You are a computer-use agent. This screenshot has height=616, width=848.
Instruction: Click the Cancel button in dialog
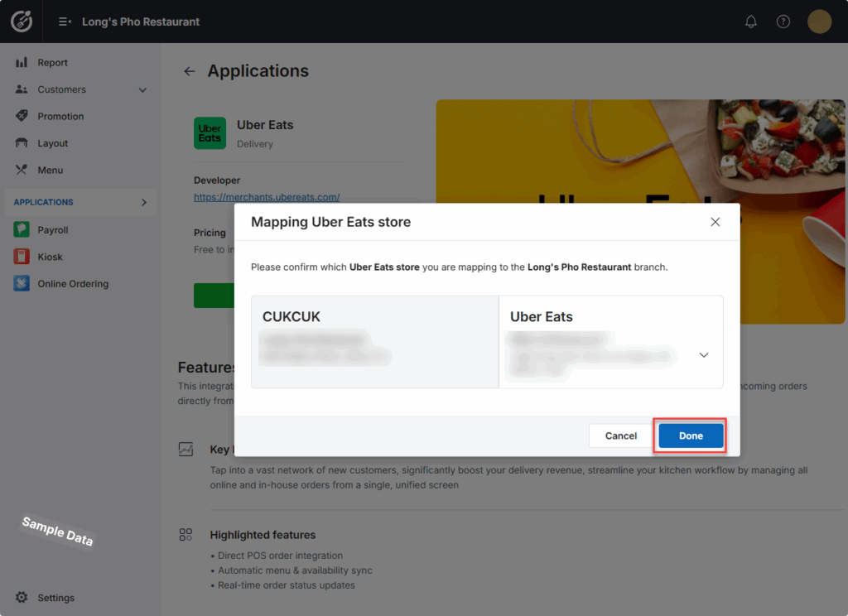(621, 436)
